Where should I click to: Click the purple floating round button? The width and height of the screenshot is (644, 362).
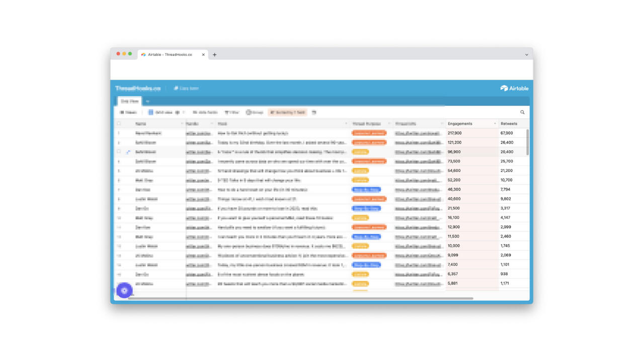(124, 290)
